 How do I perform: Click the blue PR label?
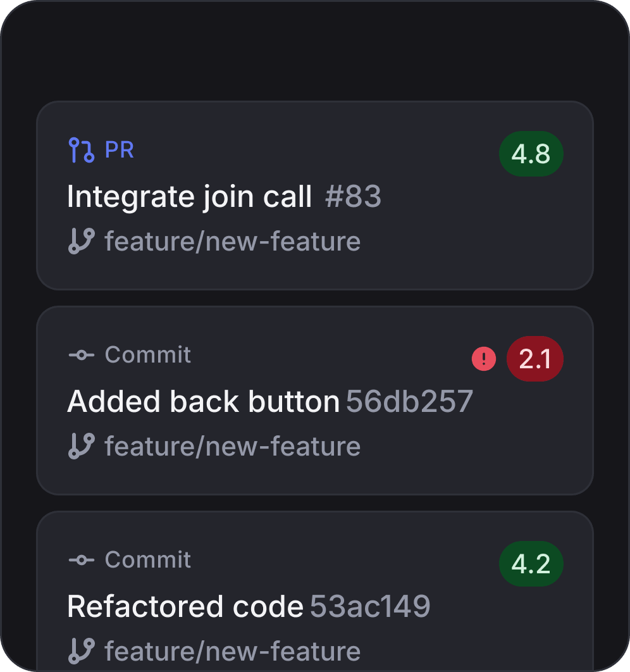tap(119, 151)
